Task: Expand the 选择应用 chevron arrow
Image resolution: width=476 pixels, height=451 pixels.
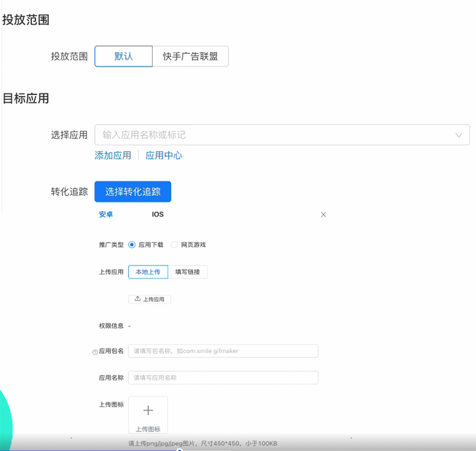Action: (458, 135)
